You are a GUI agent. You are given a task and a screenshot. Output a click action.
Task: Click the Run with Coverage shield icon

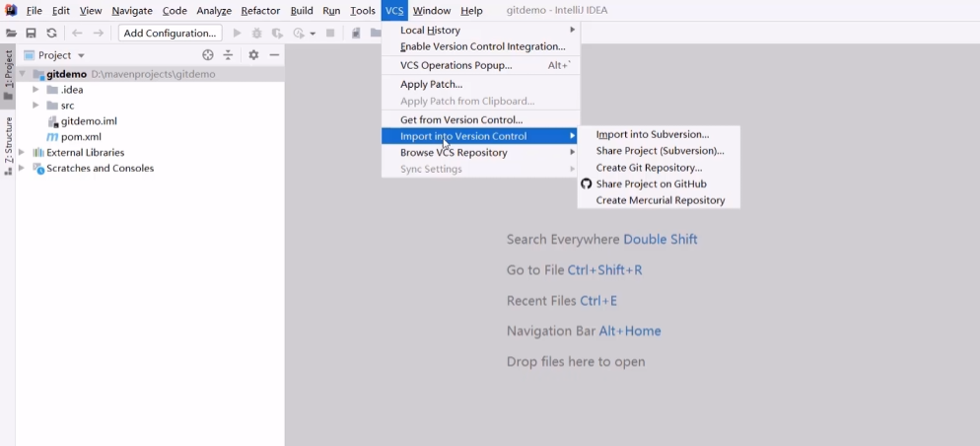click(276, 34)
